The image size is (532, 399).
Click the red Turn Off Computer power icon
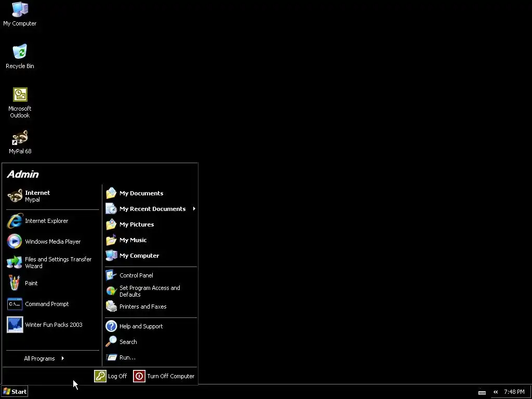(x=139, y=376)
